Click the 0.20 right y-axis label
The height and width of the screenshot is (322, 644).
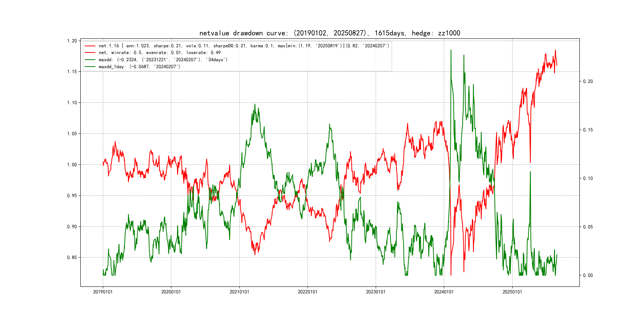(588, 81)
